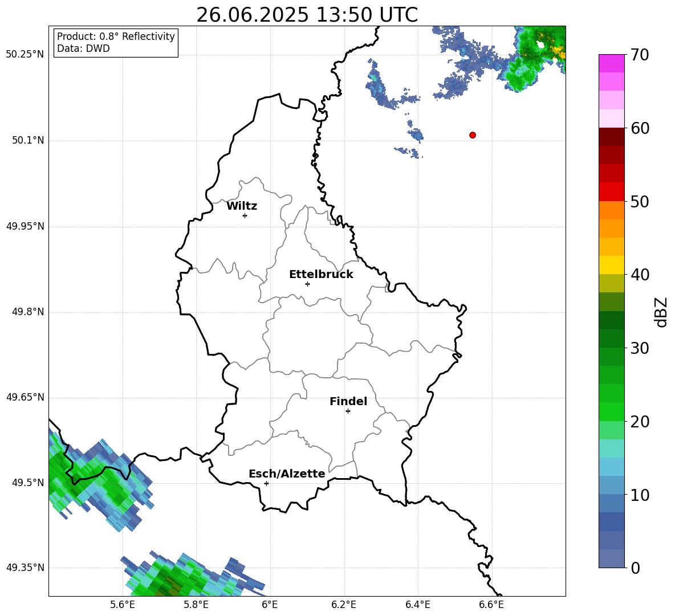
Task: Click the red dot marker on the map
Action: pyautogui.click(x=473, y=135)
